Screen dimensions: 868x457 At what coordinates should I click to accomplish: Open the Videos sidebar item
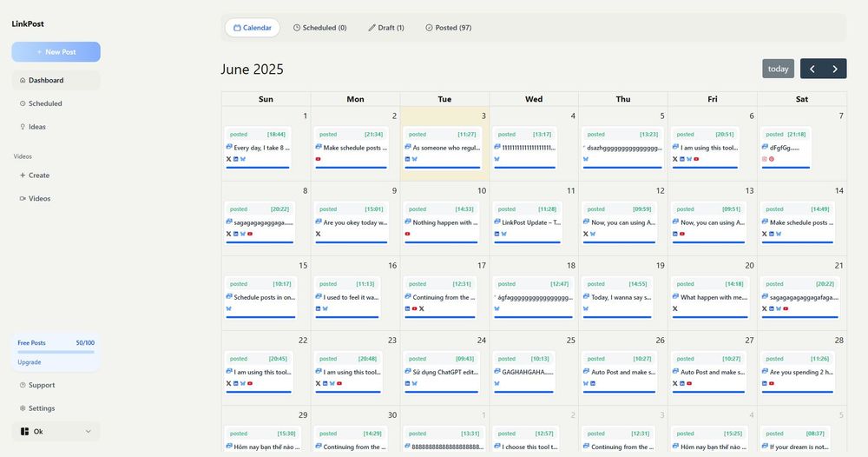56,198
